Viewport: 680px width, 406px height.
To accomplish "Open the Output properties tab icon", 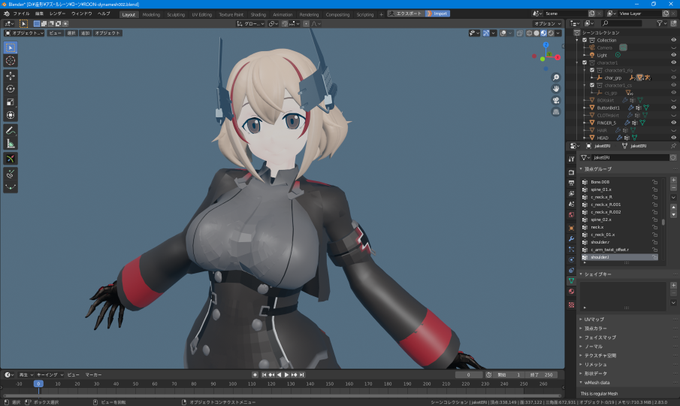I will pos(571,183).
